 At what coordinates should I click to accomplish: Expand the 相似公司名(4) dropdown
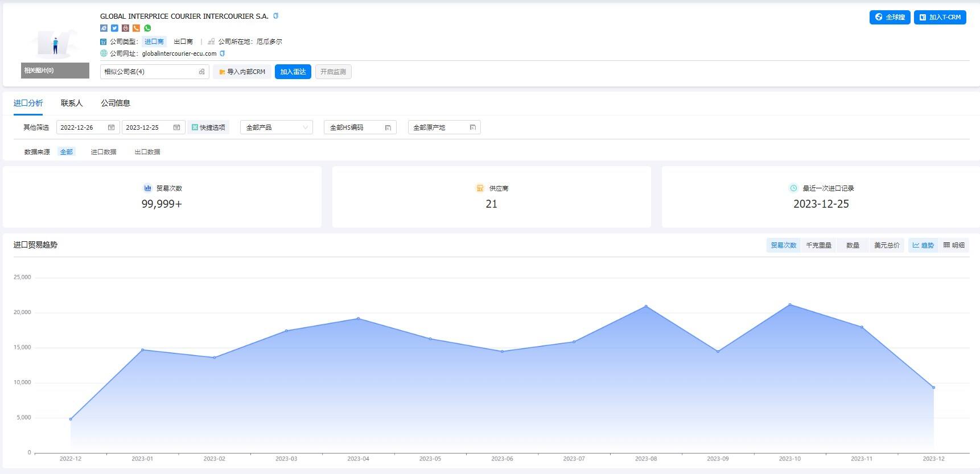(x=155, y=72)
